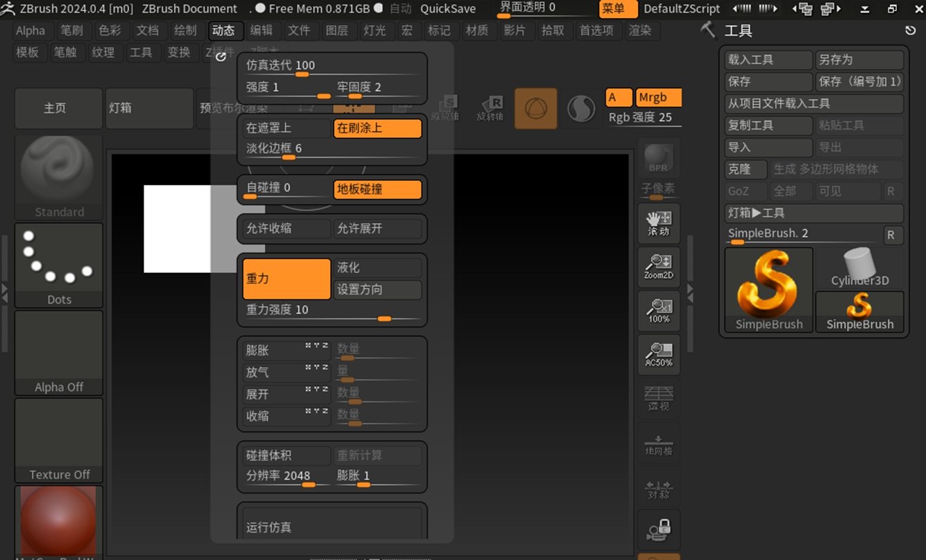Click the next UI layout arrows

pyautogui.click(x=767, y=9)
